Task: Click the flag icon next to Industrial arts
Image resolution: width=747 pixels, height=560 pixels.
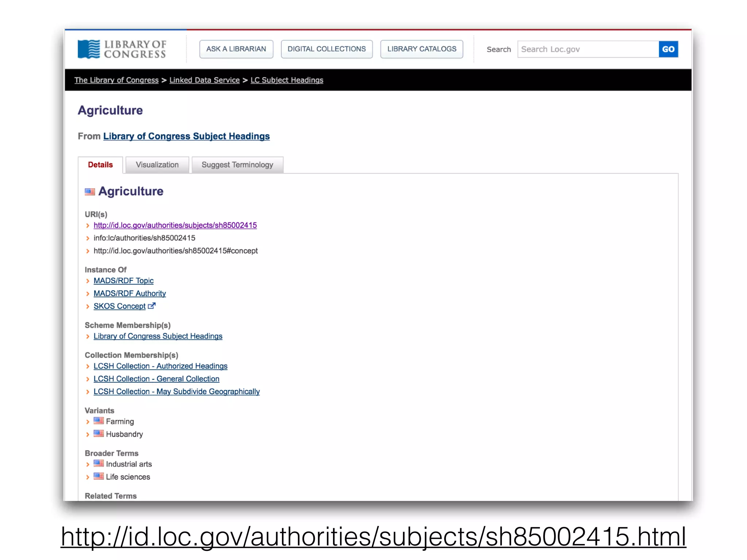Action: (x=98, y=463)
